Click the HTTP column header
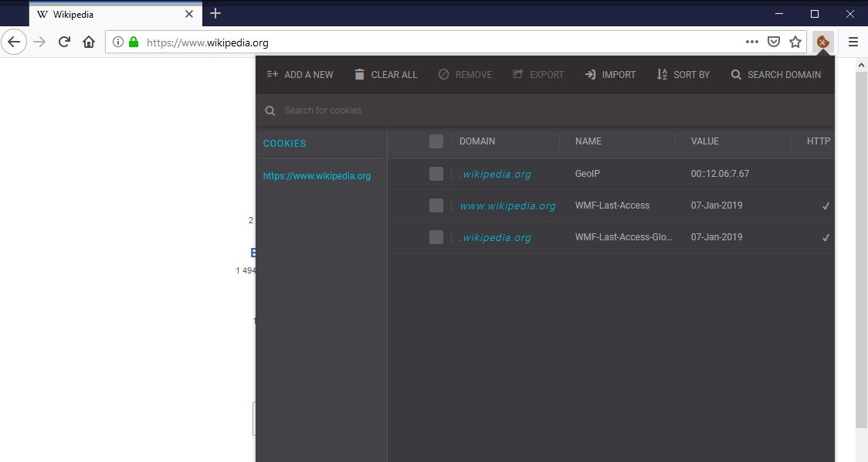 tap(818, 141)
